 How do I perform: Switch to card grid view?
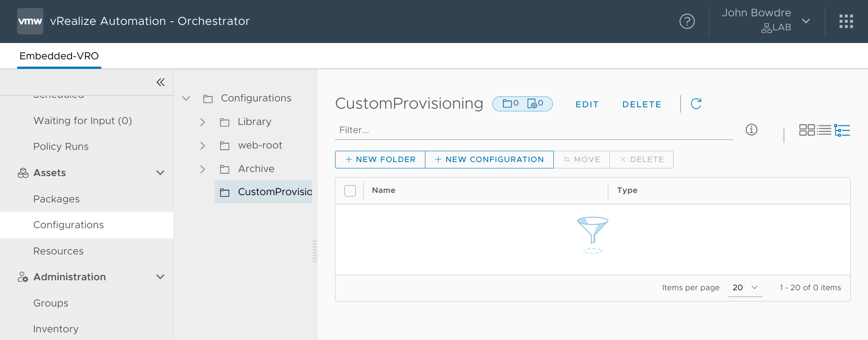click(x=807, y=130)
